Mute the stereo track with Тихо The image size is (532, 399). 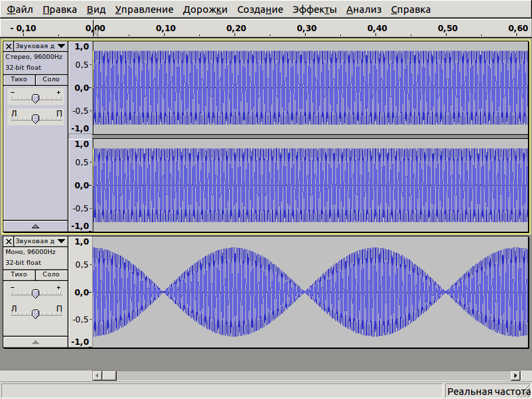[19, 79]
